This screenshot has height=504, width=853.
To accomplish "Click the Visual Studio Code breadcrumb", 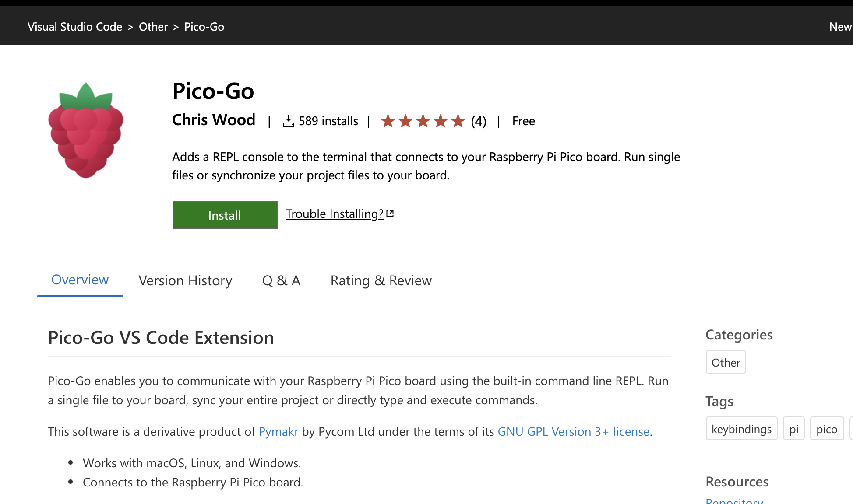I will point(75,27).
